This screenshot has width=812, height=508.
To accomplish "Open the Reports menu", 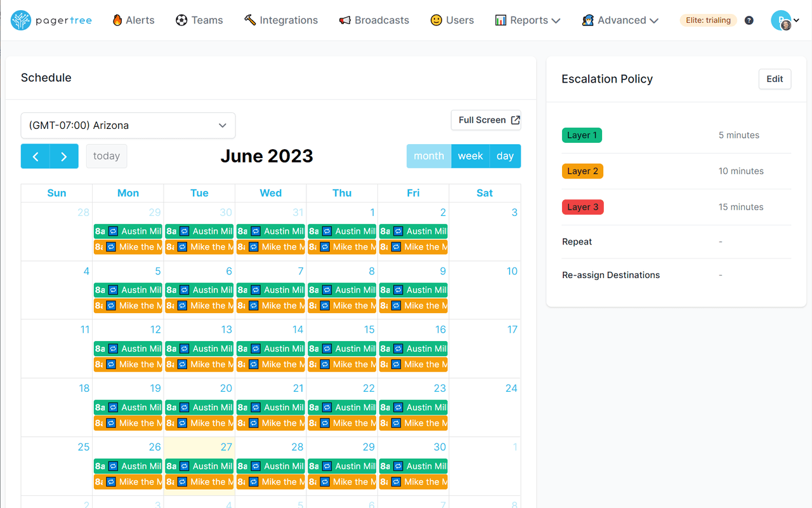I will [527, 20].
